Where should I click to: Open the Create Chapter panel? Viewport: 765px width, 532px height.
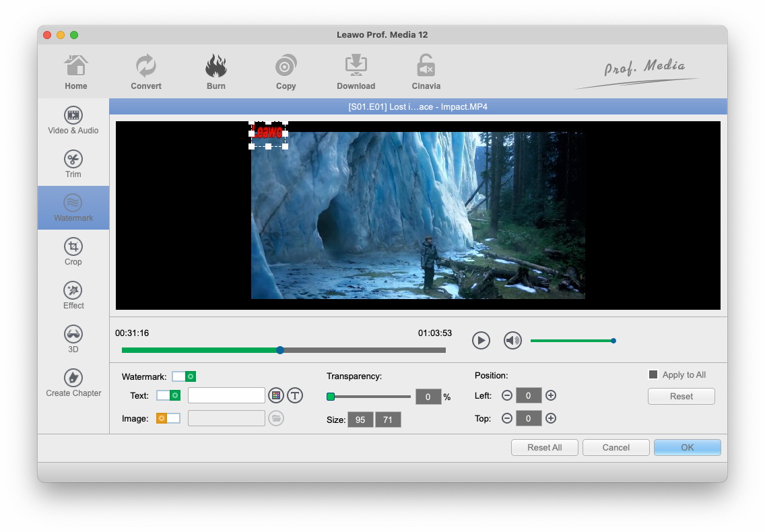(73, 383)
